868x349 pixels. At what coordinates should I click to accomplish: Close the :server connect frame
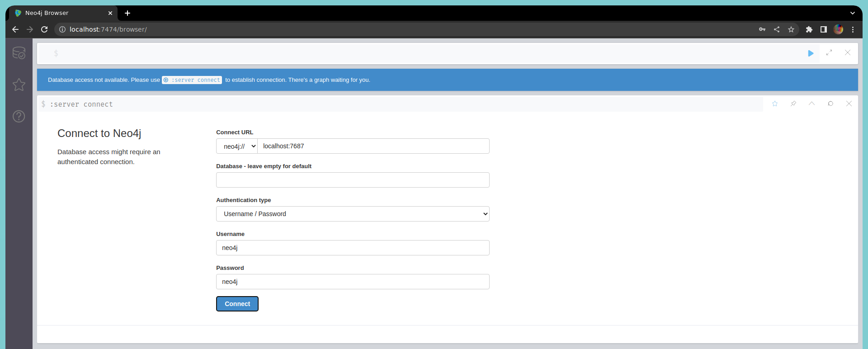(849, 104)
